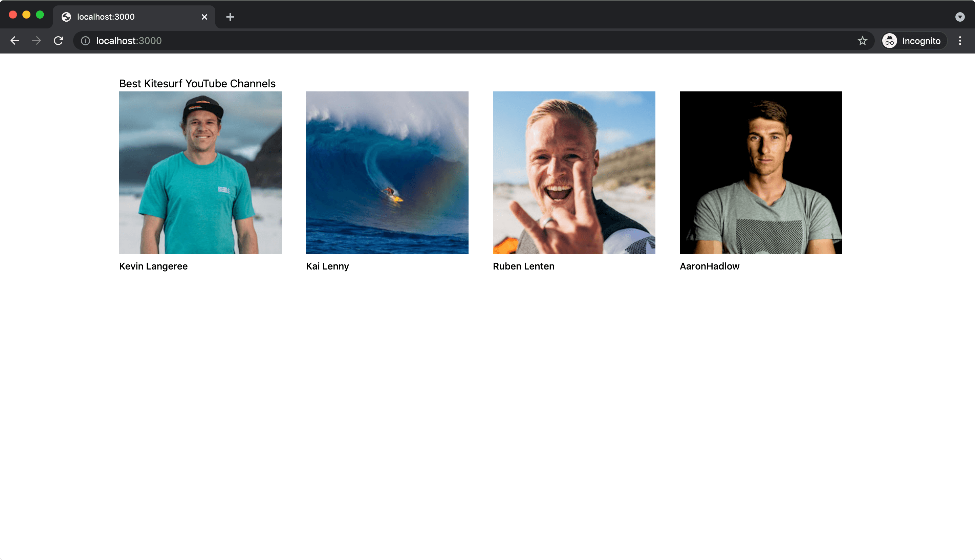Screen dimensions: 975x560
Task: Open the Kevin Langeree photo thumbnail
Action: pos(200,172)
